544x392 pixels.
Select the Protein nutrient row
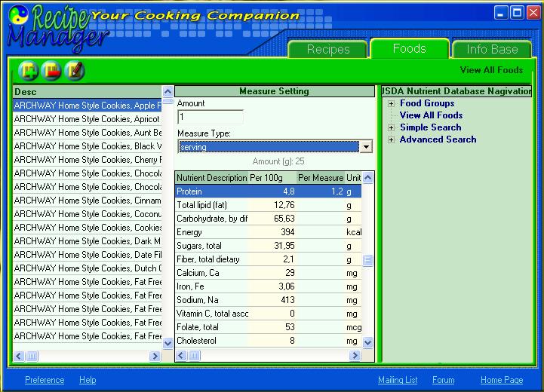tap(269, 191)
